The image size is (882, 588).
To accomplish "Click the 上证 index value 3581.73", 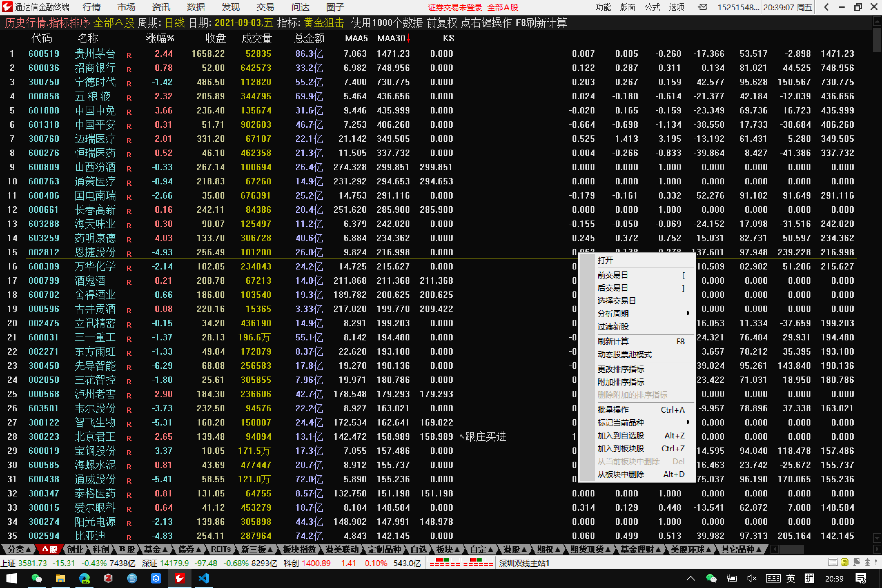I will [x=33, y=563].
